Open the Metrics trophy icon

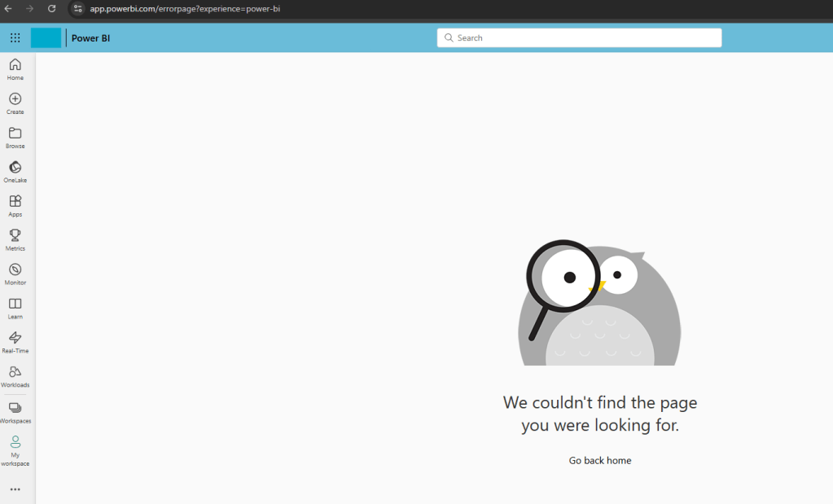[x=15, y=240]
